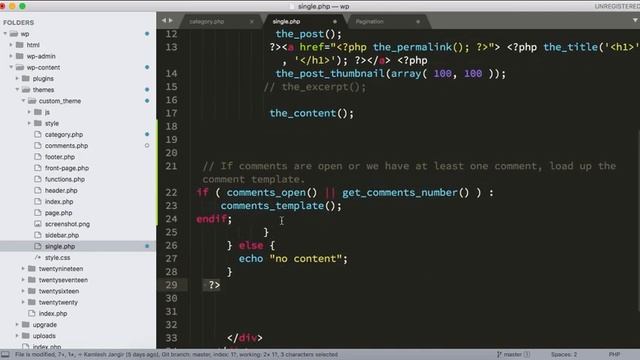Expand the twentysixteen folder

(23, 291)
